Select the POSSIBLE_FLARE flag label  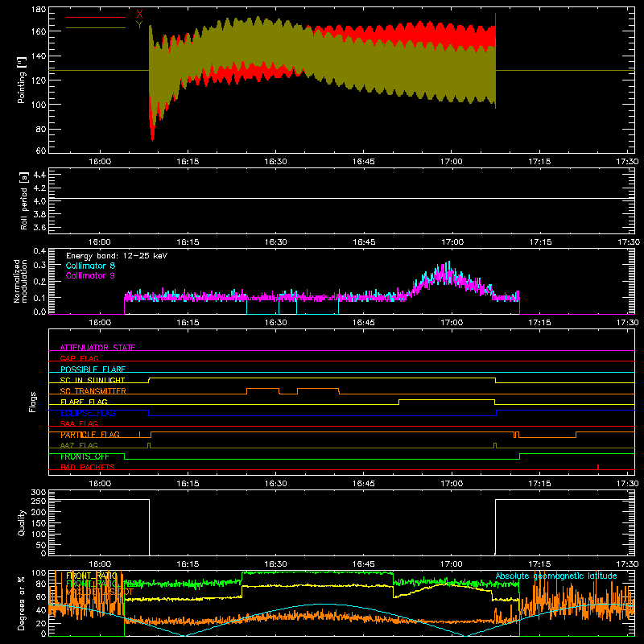coord(93,369)
